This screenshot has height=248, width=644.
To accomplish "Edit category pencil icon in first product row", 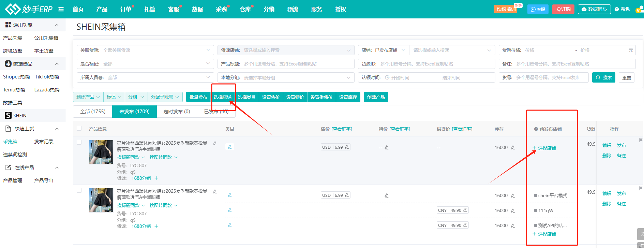I will point(230,147).
